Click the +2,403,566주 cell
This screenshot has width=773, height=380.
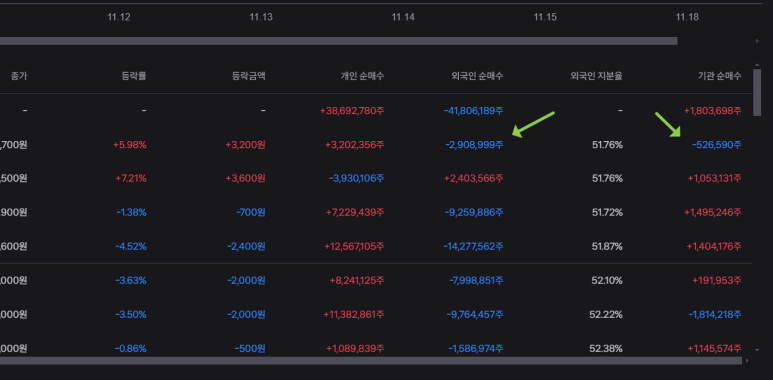(473, 178)
